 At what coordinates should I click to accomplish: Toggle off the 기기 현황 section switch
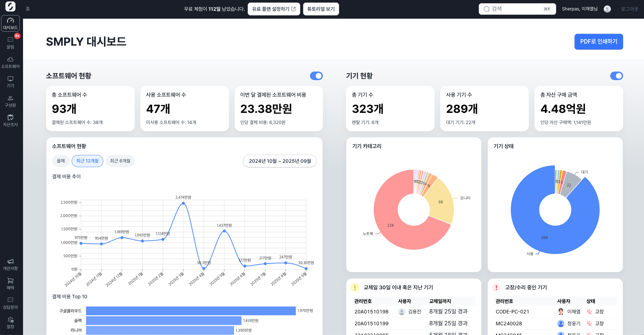[616, 76]
